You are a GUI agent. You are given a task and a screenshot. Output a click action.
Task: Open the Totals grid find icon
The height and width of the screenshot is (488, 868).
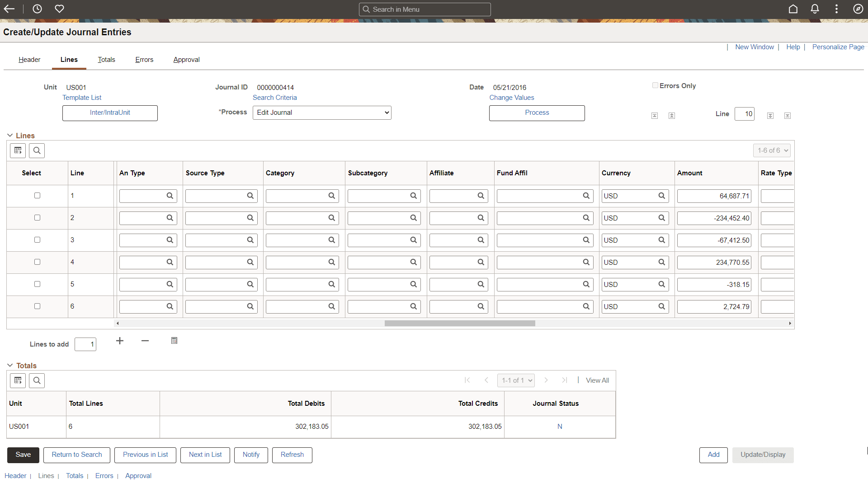[37, 380]
